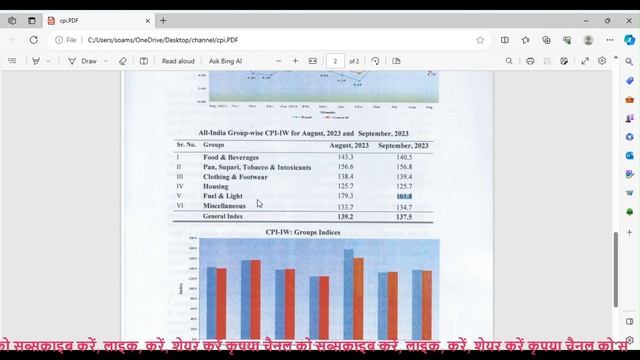640x360 pixels.
Task: Expand the Highlight color options arrow
Action: tap(48, 61)
